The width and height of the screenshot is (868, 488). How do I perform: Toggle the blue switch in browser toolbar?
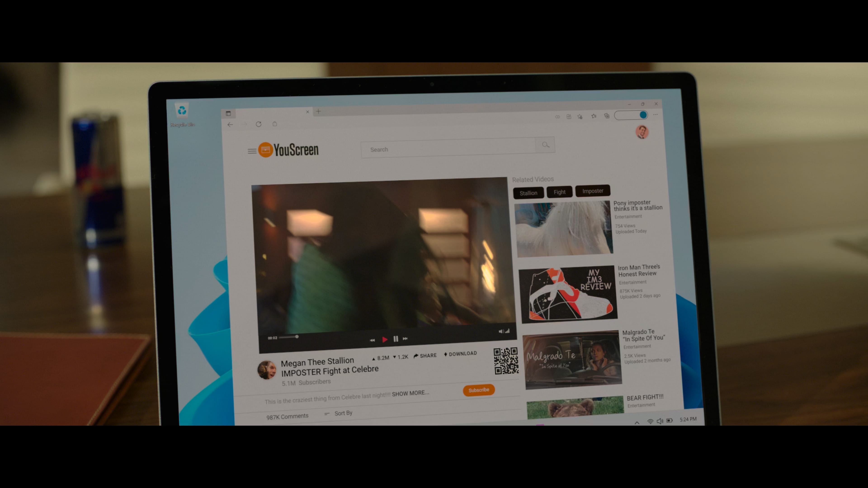[631, 115]
